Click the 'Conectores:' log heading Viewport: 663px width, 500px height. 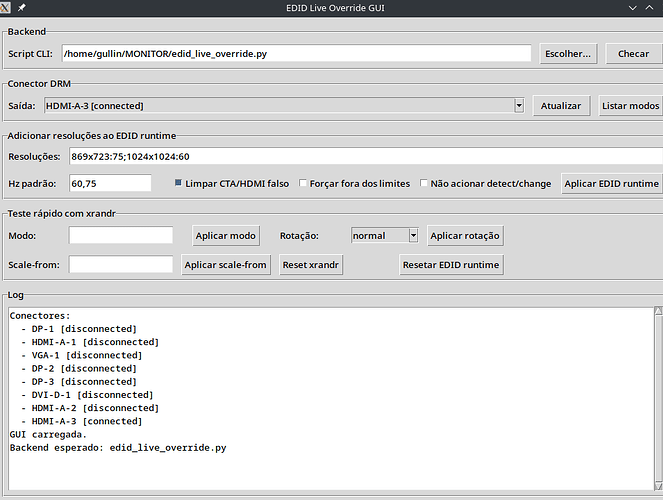[x=40, y=316]
